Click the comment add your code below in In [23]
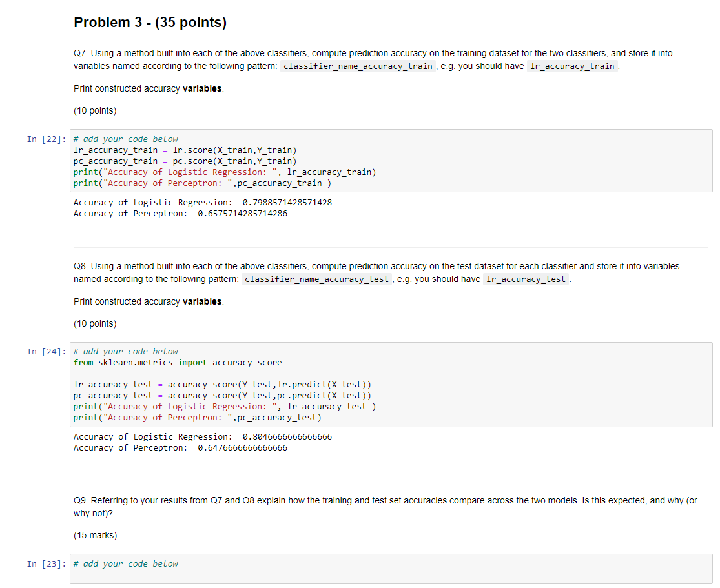720x588 pixels. coord(125,563)
